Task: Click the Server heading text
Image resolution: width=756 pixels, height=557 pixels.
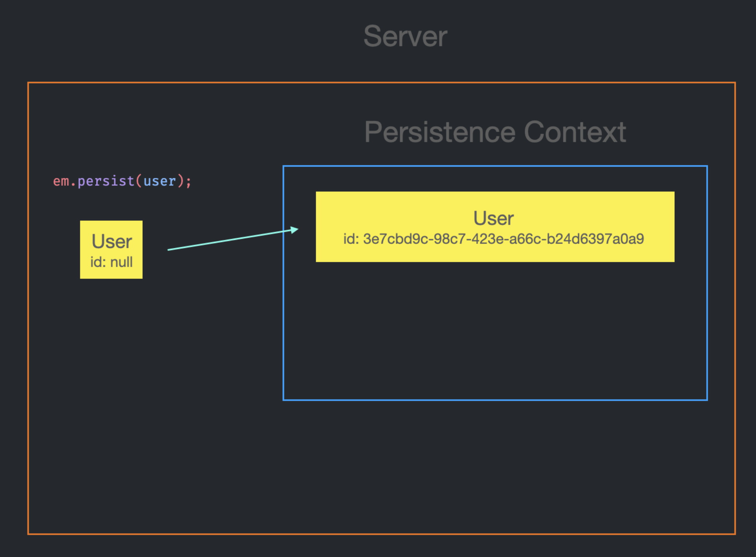Action: (405, 36)
